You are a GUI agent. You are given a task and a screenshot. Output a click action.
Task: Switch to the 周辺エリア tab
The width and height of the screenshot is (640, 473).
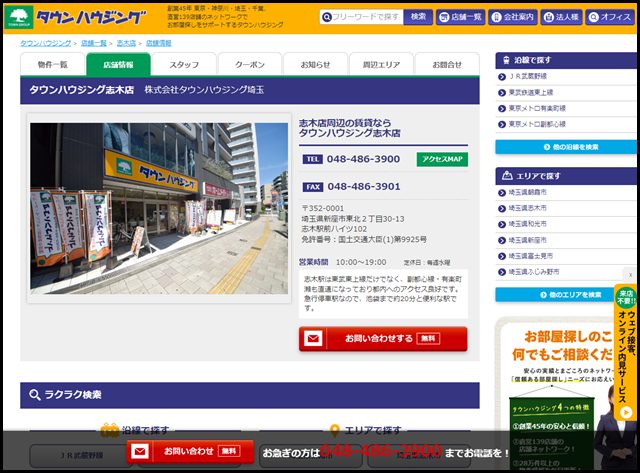pos(381,64)
